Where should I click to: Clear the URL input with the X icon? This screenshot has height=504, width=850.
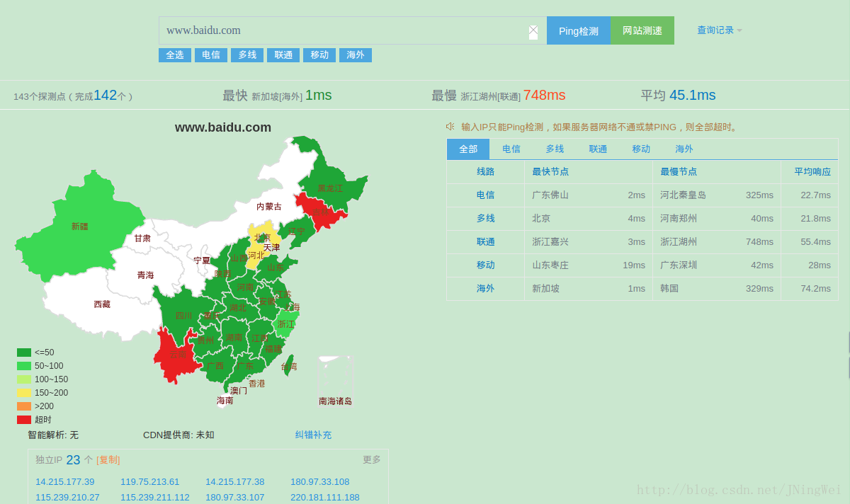[x=533, y=31]
